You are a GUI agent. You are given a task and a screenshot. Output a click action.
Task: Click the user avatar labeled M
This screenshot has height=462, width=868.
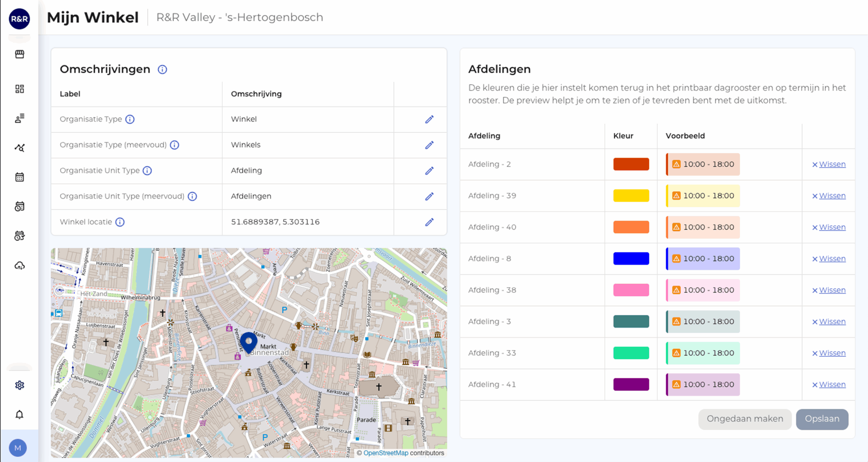18,448
